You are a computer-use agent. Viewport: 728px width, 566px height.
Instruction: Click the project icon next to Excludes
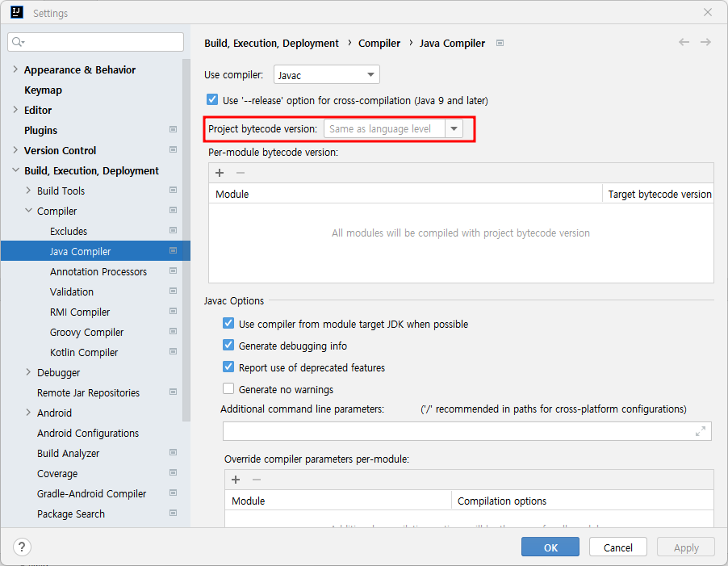pos(174,230)
